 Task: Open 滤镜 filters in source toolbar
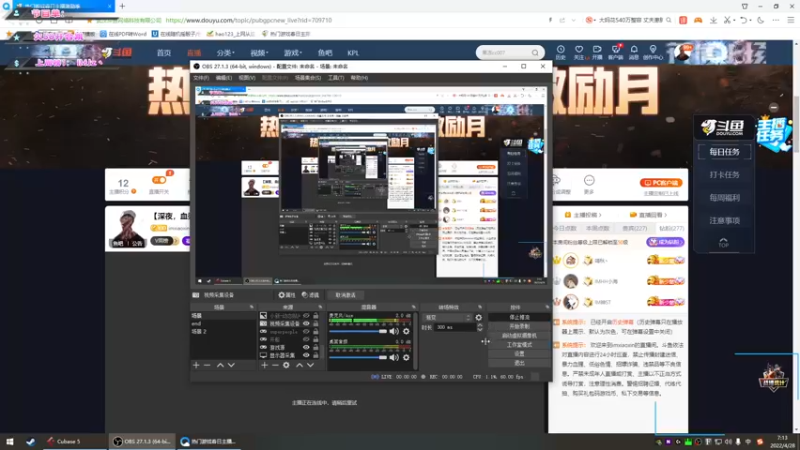pyautogui.click(x=310, y=295)
